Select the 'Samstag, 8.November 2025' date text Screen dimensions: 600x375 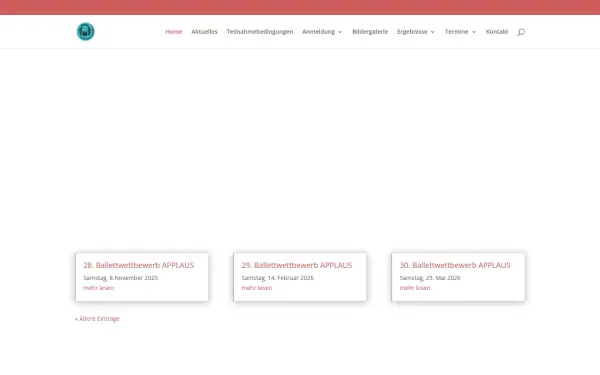pos(121,278)
